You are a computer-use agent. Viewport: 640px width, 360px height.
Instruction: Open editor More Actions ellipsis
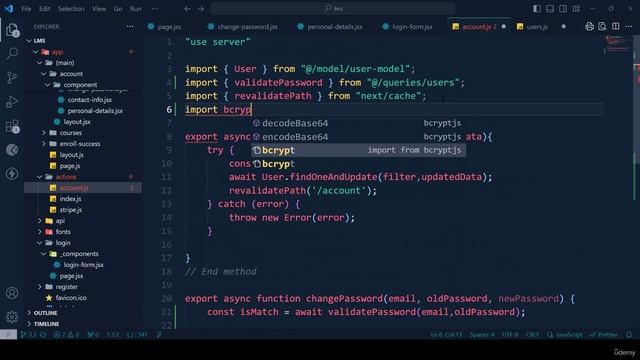point(629,27)
